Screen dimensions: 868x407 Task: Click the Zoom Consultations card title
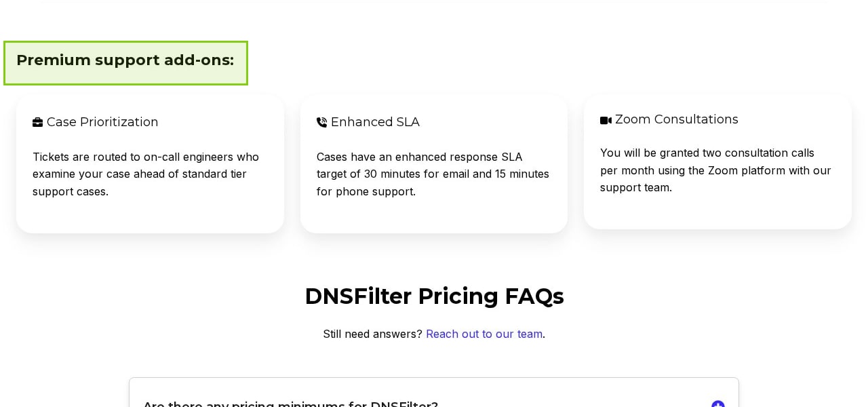point(676,119)
